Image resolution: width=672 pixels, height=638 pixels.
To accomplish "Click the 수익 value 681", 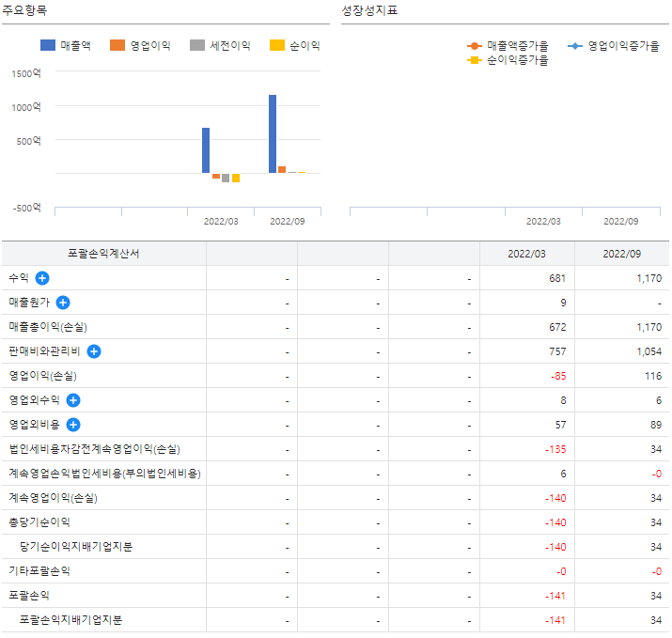I will pos(557,278).
